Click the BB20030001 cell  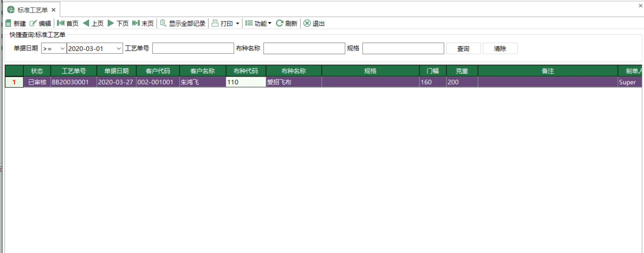coord(74,82)
